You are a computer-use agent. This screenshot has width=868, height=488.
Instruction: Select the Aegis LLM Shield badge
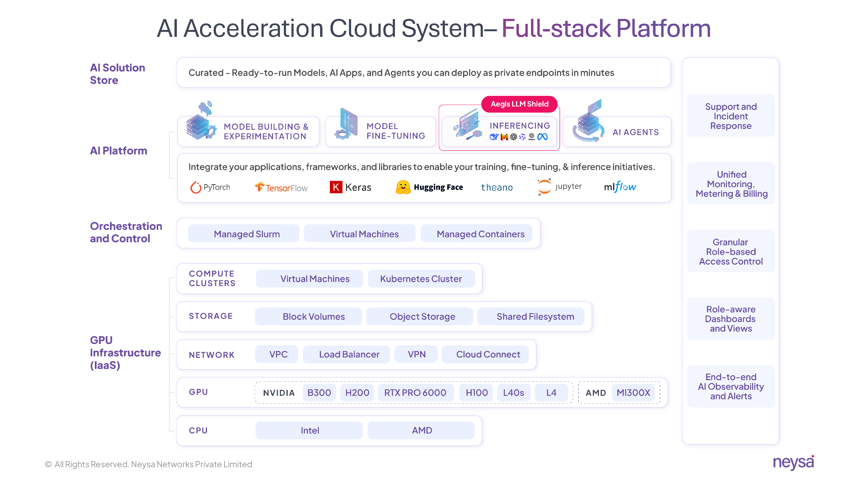point(519,104)
